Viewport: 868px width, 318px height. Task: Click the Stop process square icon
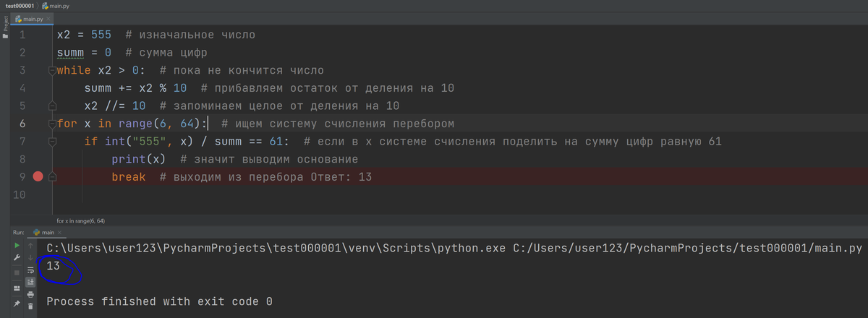[16, 273]
